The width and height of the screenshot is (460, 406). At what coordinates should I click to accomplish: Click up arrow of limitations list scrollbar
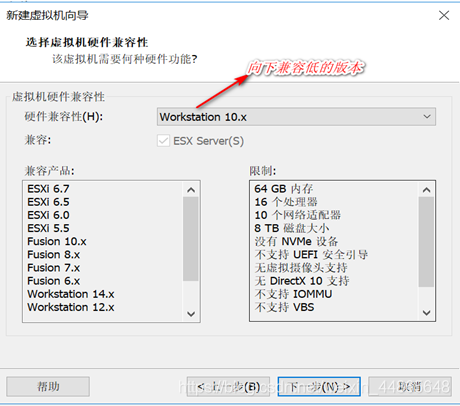[x=426, y=190]
